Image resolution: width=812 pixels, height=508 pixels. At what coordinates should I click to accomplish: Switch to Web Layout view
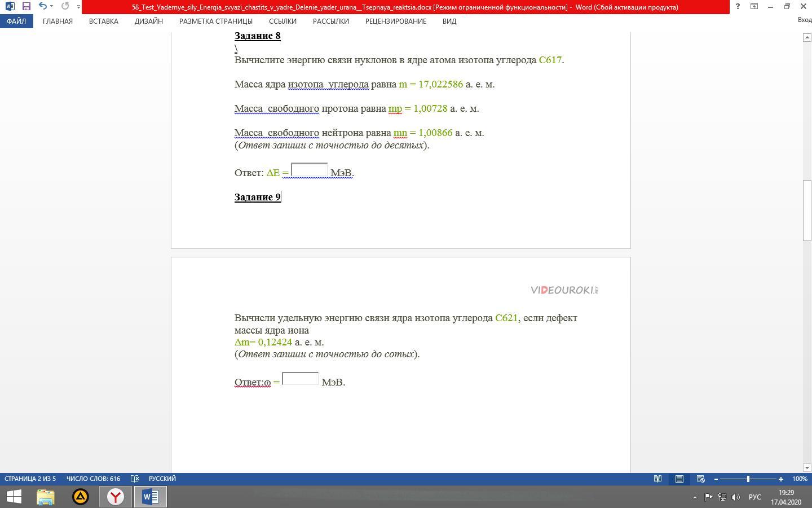click(700, 479)
